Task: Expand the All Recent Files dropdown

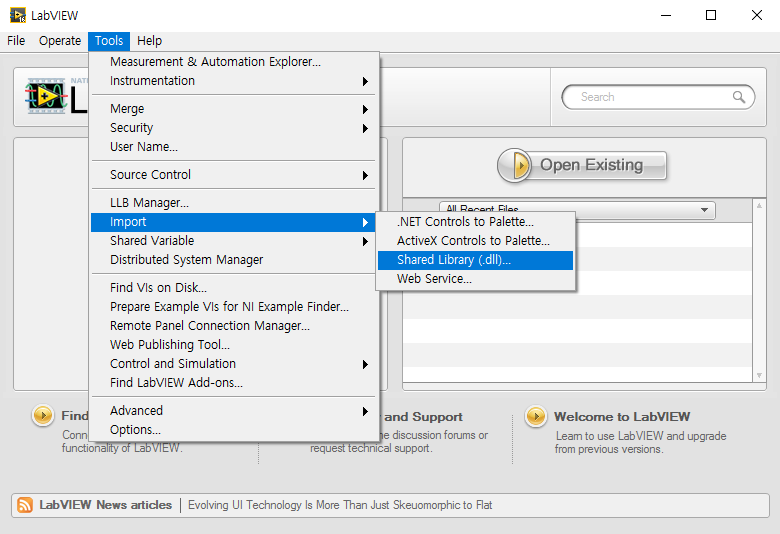Action: (x=705, y=210)
